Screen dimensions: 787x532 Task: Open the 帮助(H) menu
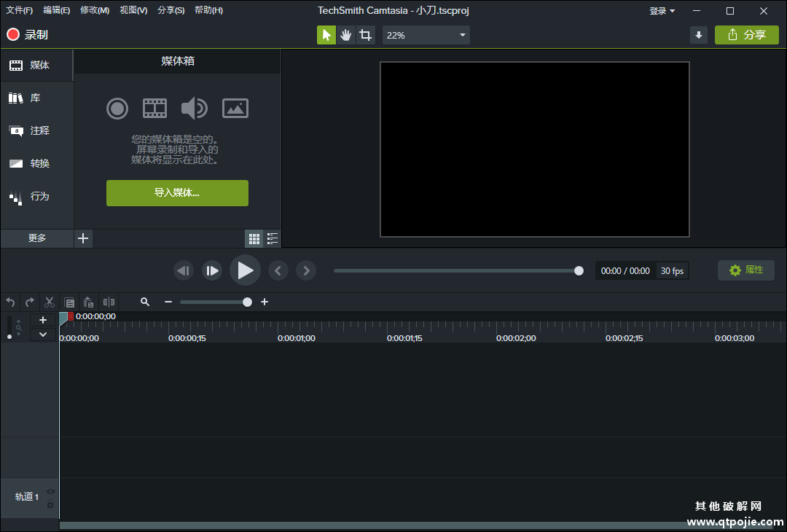[x=209, y=10]
